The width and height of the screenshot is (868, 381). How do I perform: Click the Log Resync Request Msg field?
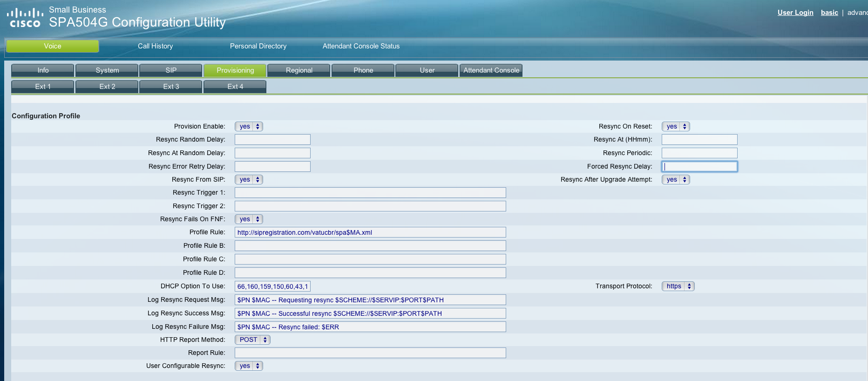tap(370, 300)
